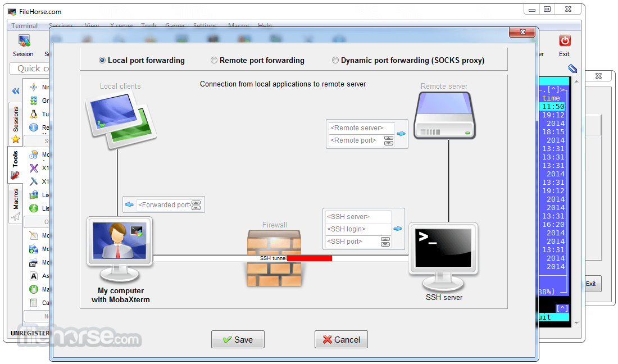Image resolution: width=618 pixels, height=364 pixels.
Task: Click the red SSH tunnel bar
Action: (310, 258)
